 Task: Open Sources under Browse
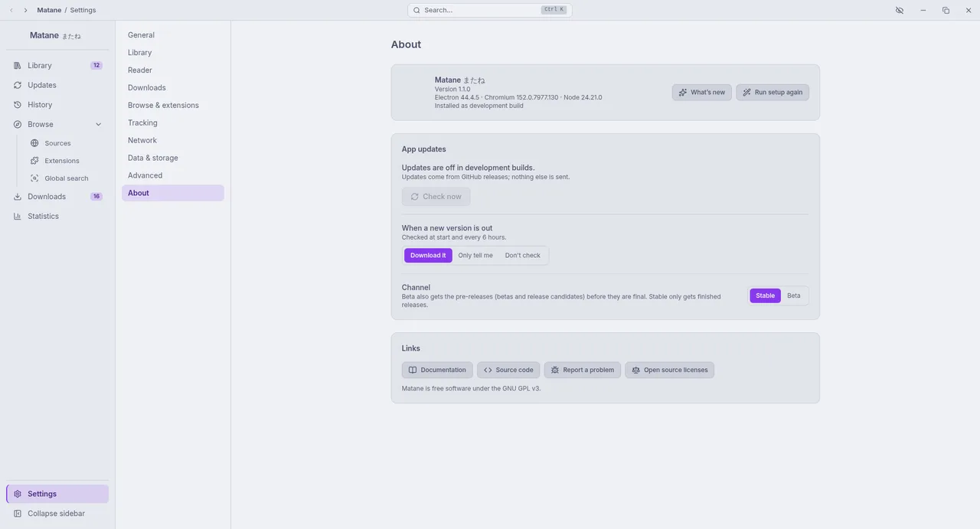[67, 143]
